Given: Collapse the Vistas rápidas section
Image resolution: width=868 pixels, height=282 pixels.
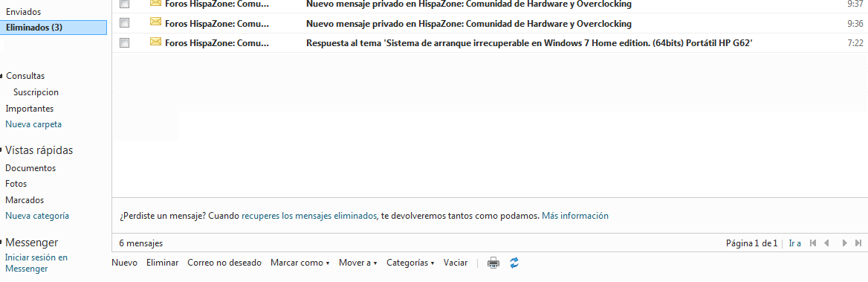Looking at the screenshot, I should (1, 151).
